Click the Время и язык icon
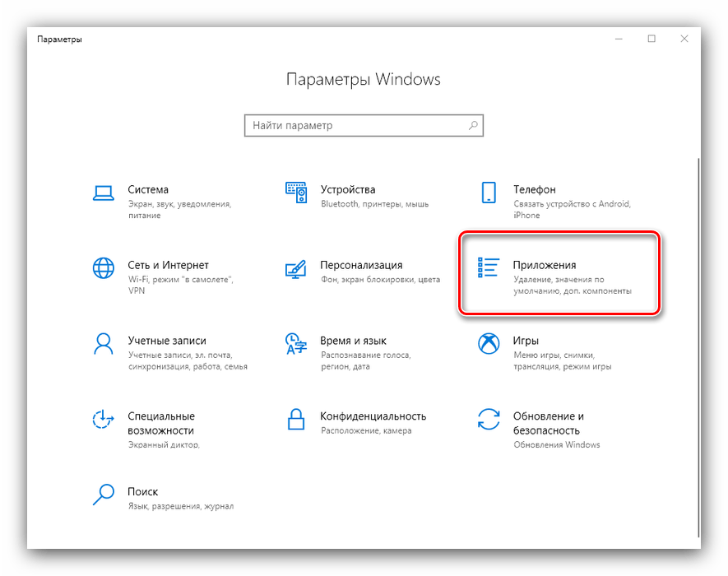The height and width of the screenshot is (576, 728). click(295, 343)
